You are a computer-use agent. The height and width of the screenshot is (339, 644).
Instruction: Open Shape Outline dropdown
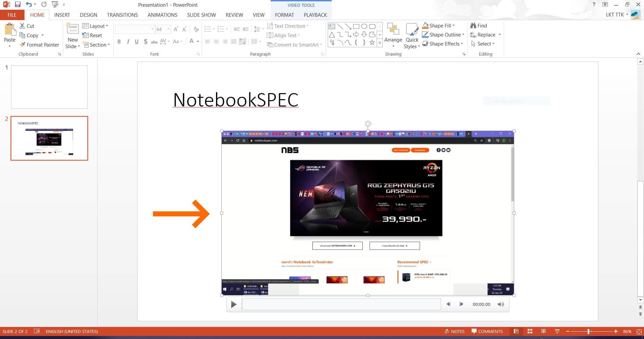coord(443,35)
